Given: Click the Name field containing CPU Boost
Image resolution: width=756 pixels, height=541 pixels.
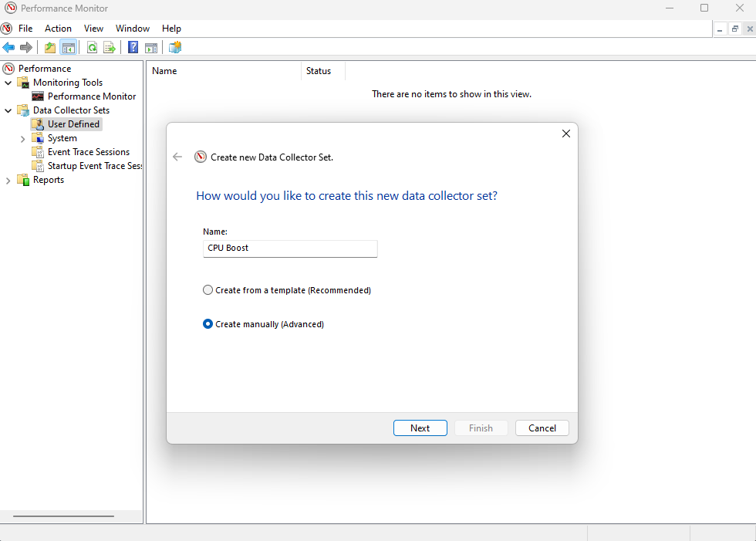Looking at the screenshot, I should pos(290,249).
